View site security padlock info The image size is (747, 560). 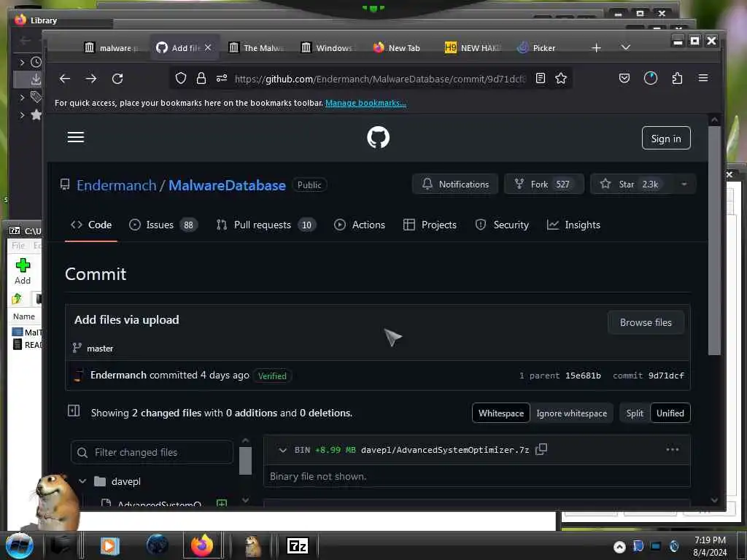[x=201, y=78]
